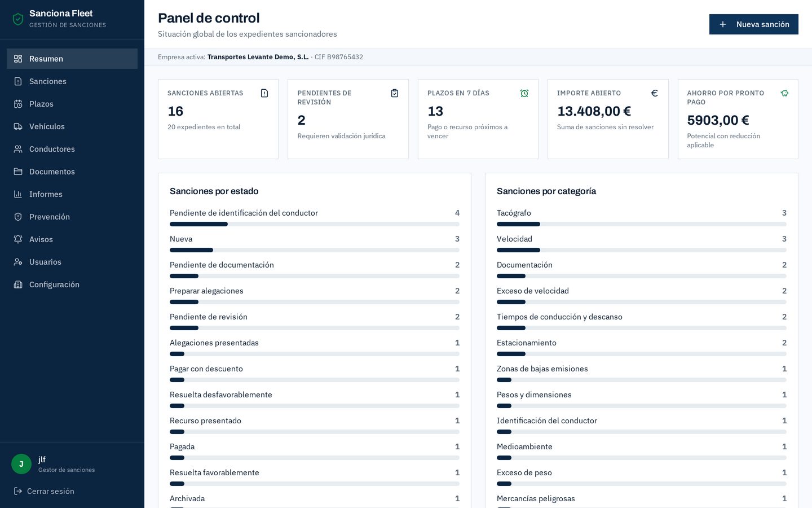
Task: Click the Pagar con descuento status label
Action: tap(206, 369)
